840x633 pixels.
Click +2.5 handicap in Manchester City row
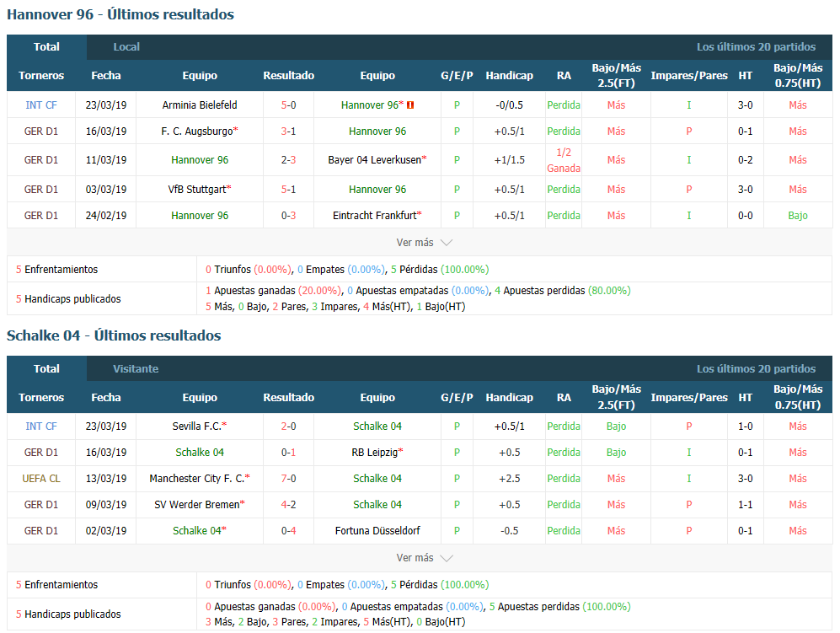(510, 479)
